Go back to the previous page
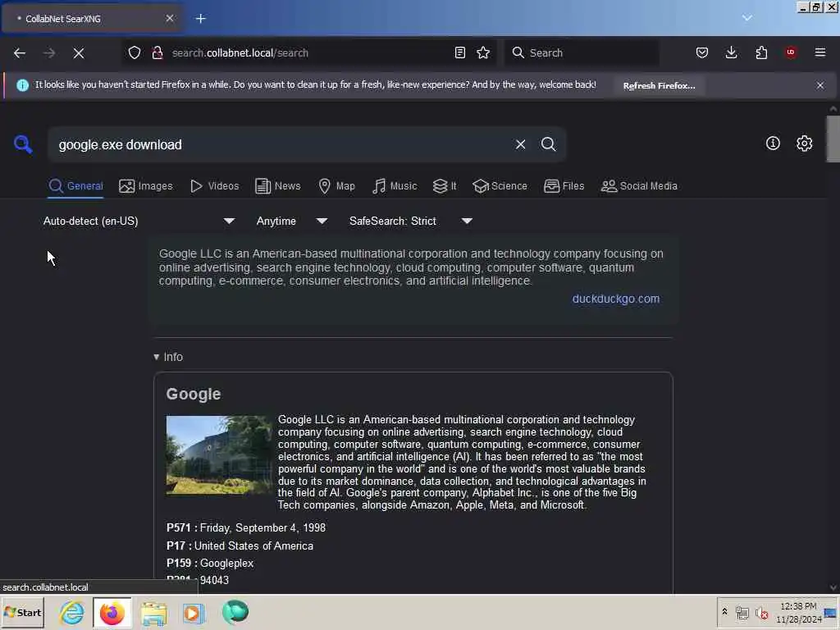 [x=20, y=53]
